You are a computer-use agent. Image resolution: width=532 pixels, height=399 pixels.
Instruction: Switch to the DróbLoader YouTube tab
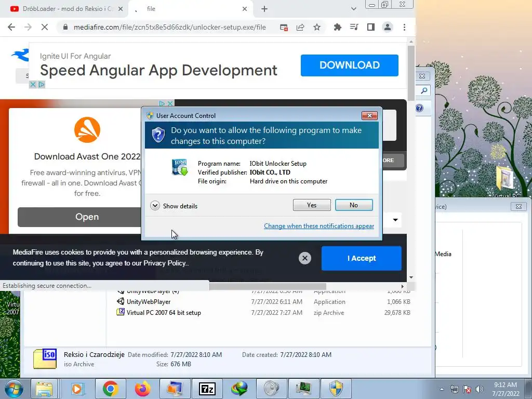[x=63, y=9]
